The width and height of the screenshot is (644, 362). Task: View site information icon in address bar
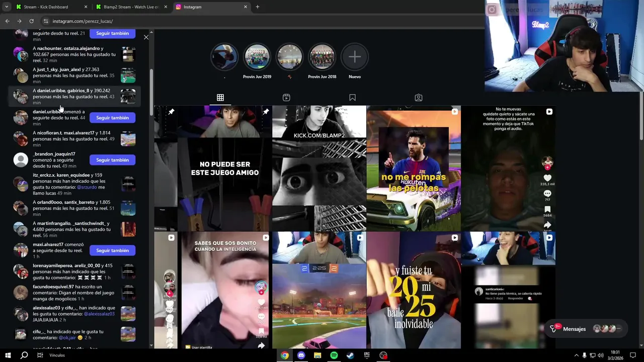(x=46, y=21)
